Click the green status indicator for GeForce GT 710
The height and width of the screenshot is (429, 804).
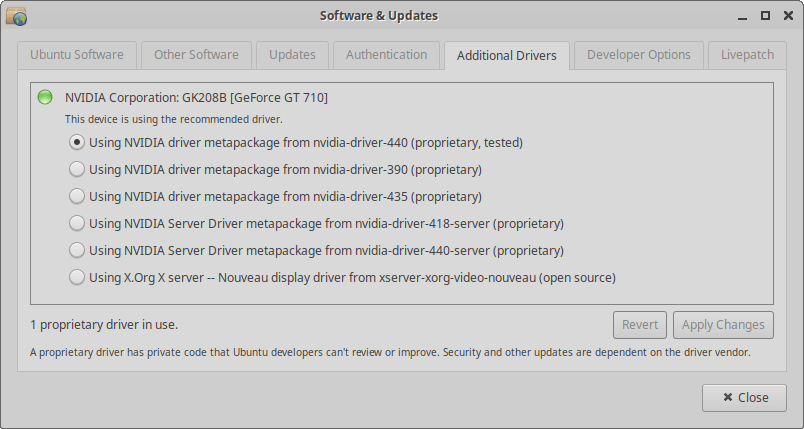click(x=45, y=97)
